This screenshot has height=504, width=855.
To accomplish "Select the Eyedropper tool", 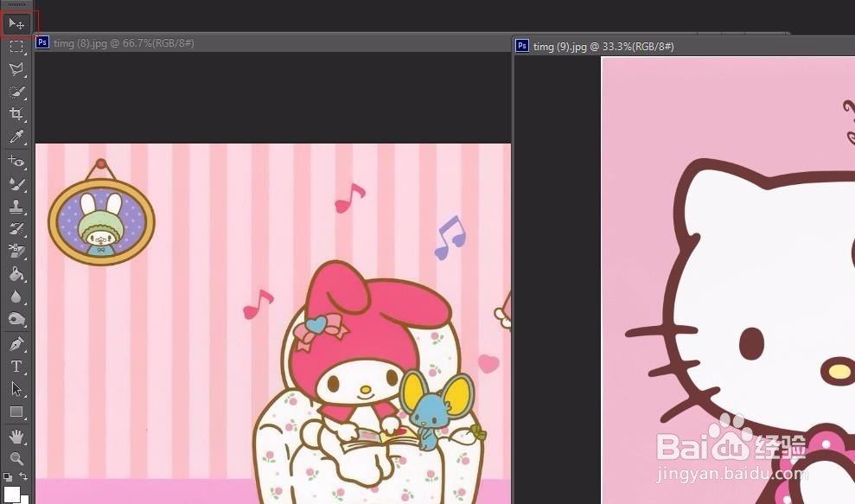I will pos(16,137).
